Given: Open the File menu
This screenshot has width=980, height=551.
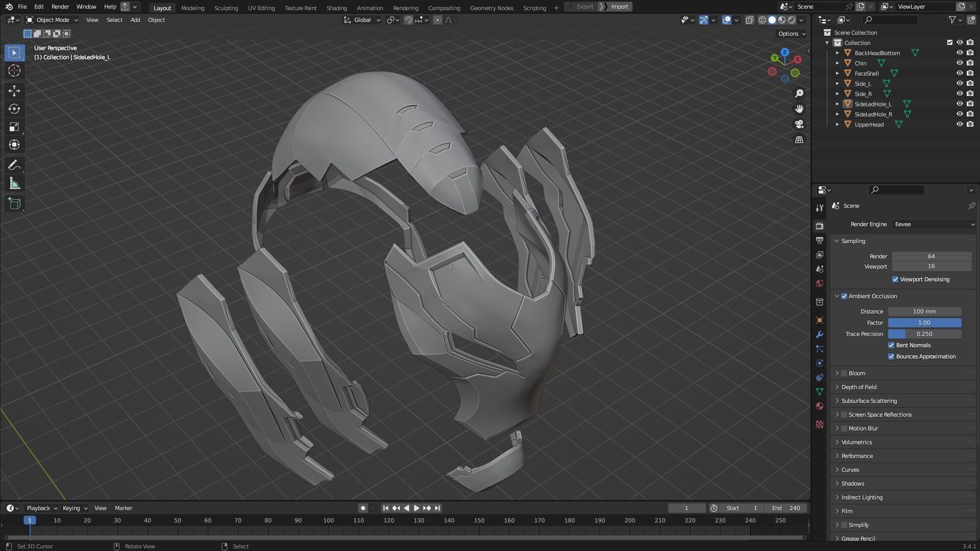Looking at the screenshot, I should 22,7.
